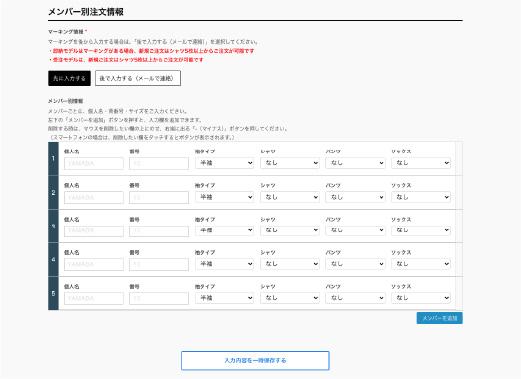Image resolution: width=521 pixels, height=379 pixels.
Task: Open シャツ dropdown in row 2
Action: [x=290, y=197]
